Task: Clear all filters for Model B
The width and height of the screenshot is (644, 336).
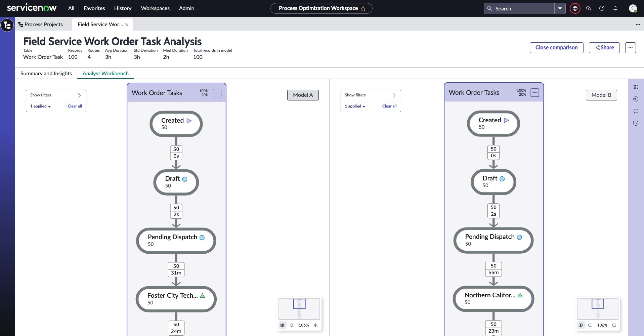Action: (389, 106)
